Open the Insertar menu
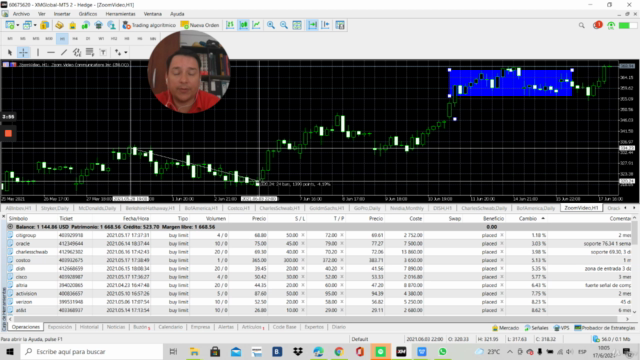 [62, 14]
